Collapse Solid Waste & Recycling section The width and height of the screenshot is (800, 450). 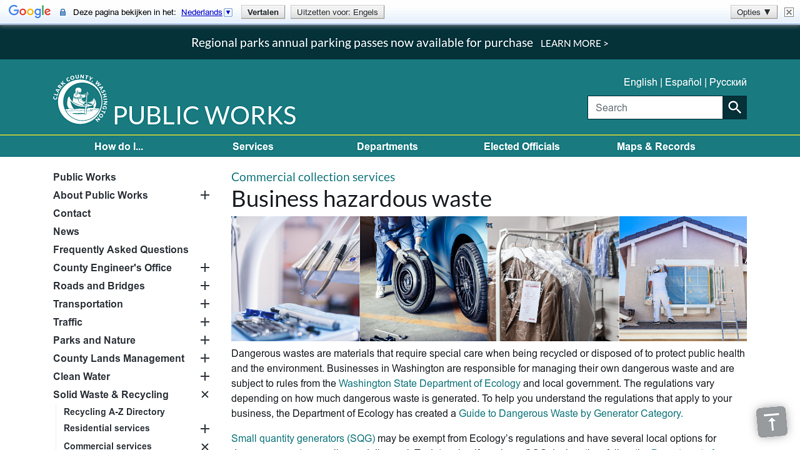coord(205,394)
